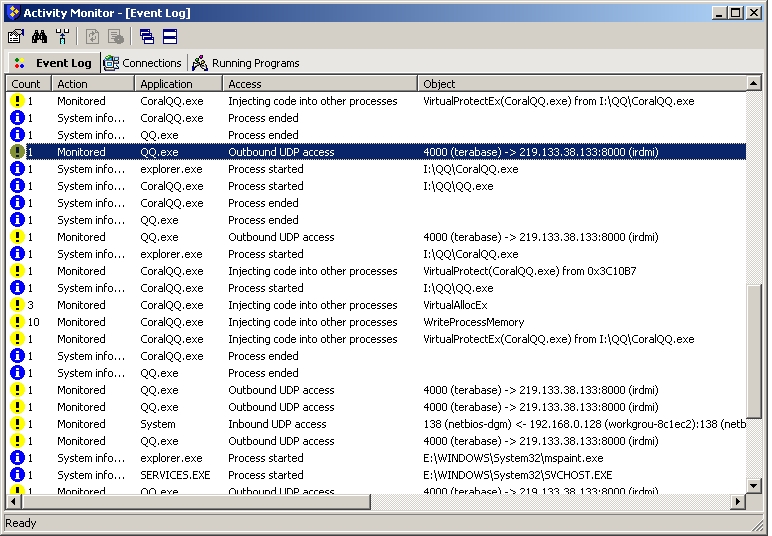The width and height of the screenshot is (772, 536).
Task: Click the vertical scrollbar up arrow
Action: tap(754, 83)
